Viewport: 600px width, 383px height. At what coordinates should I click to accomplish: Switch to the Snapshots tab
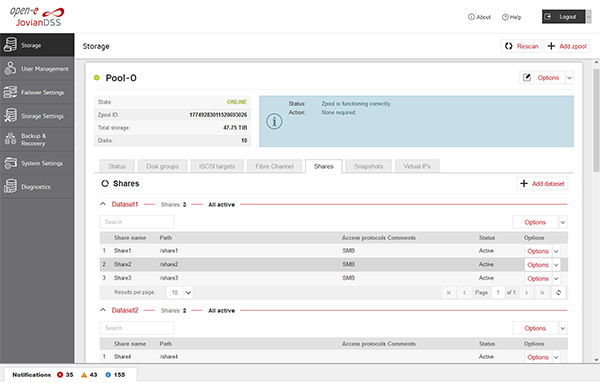[368, 166]
